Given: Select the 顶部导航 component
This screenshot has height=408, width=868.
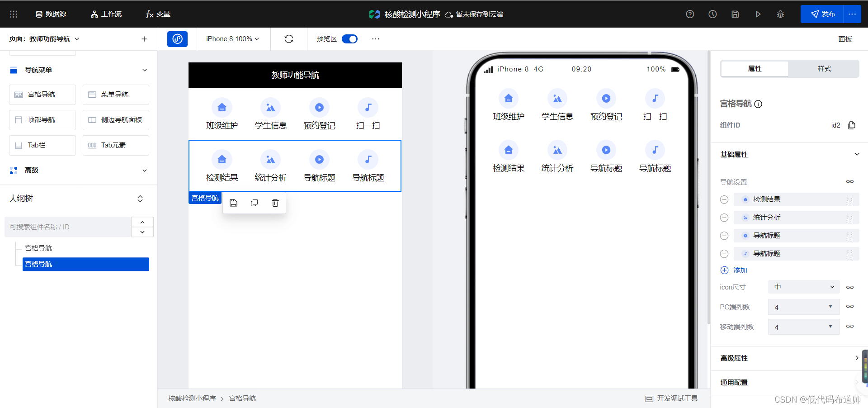Looking at the screenshot, I should (42, 120).
